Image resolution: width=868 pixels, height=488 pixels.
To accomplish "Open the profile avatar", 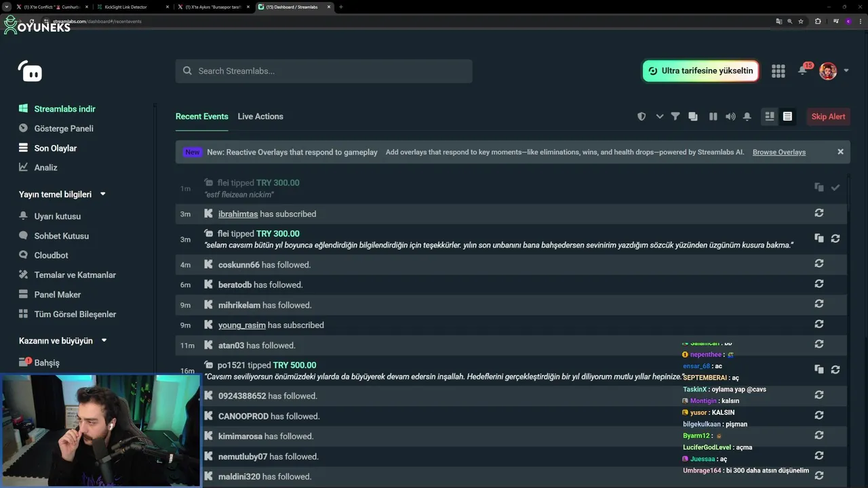I will (828, 70).
